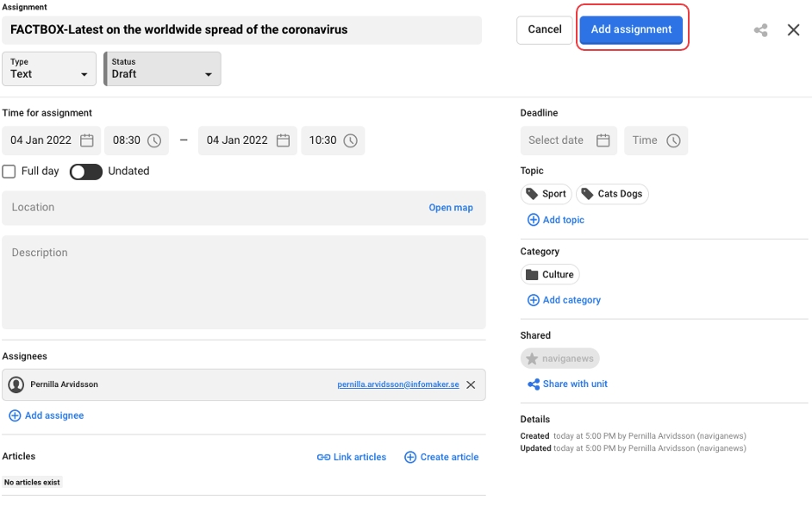Click Link articles option

[x=352, y=457]
